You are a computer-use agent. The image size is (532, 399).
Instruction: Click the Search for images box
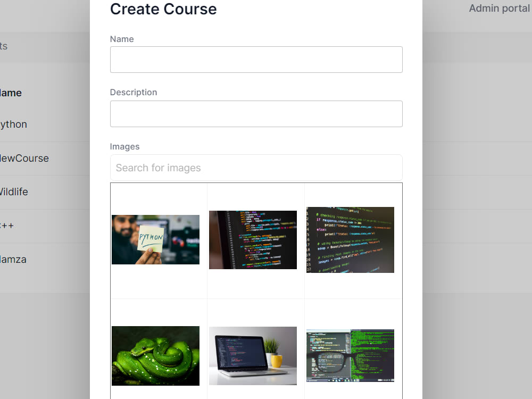tap(256, 168)
